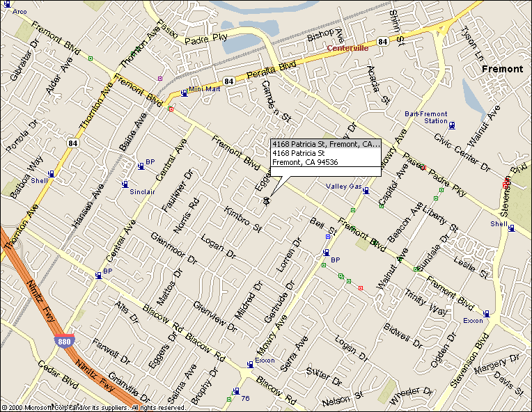Select the 'Wheeler Dr' street label
The image size is (532, 412).
412,395
